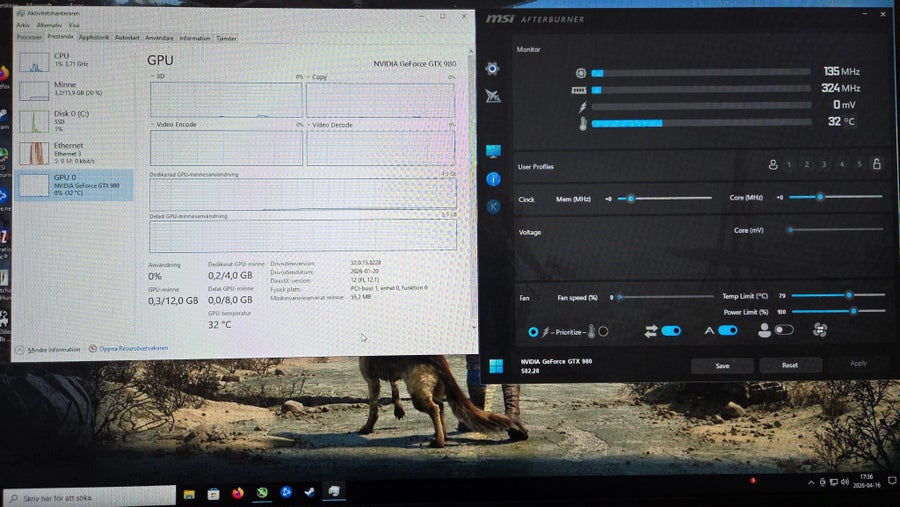Click the Save button in Afterburner
This screenshot has width=900, height=507.
point(722,366)
